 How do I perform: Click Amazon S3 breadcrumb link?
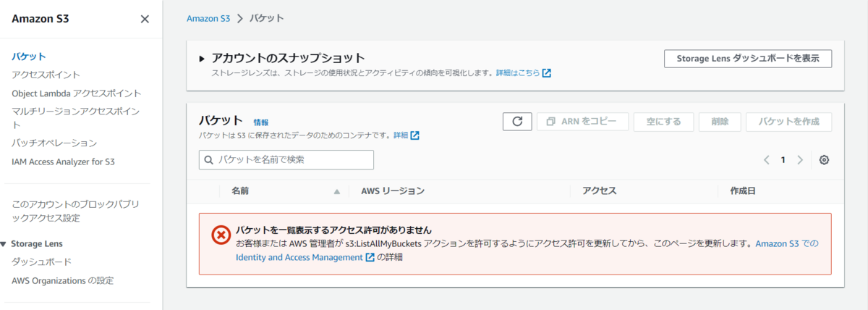[208, 18]
